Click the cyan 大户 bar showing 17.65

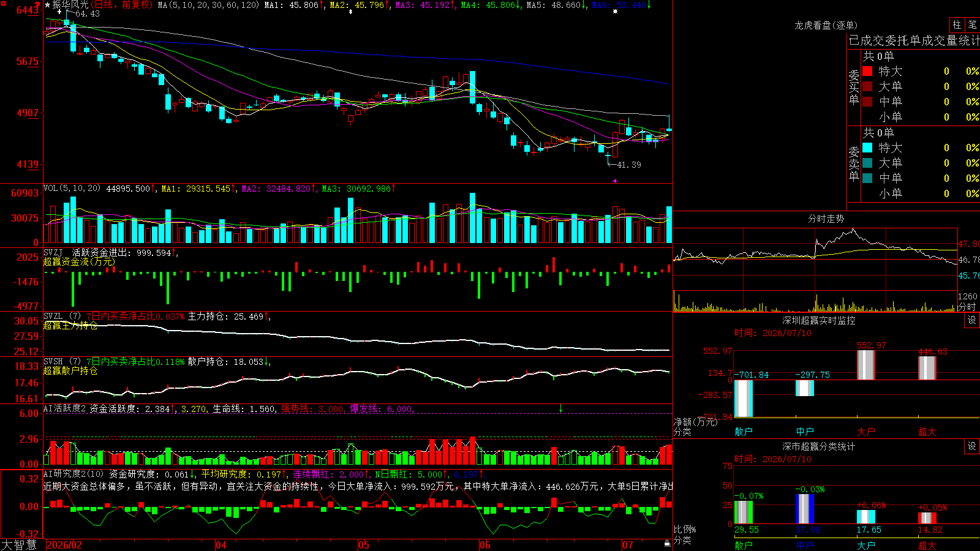pos(866,517)
